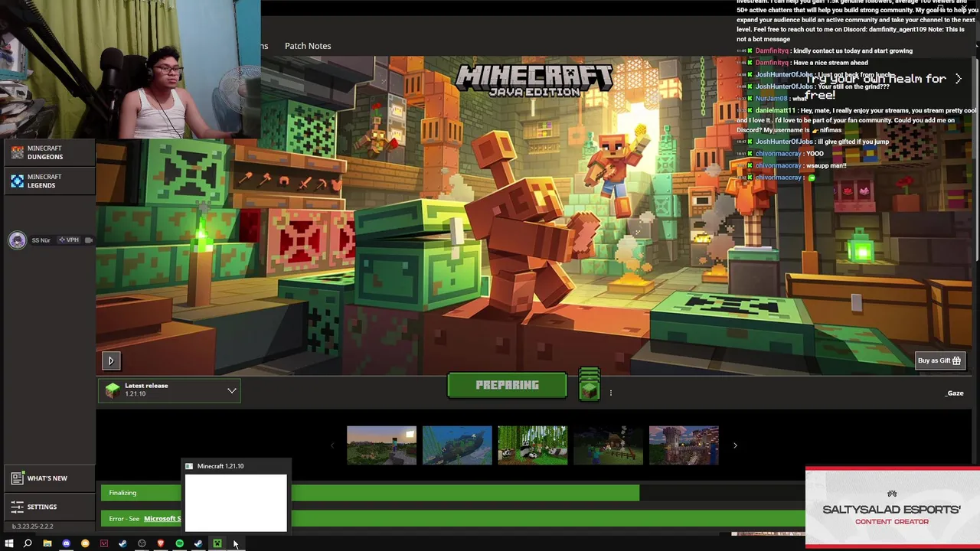Click the VPH badge in overlay
The image size is (980, 551).
tap(70, 240)
